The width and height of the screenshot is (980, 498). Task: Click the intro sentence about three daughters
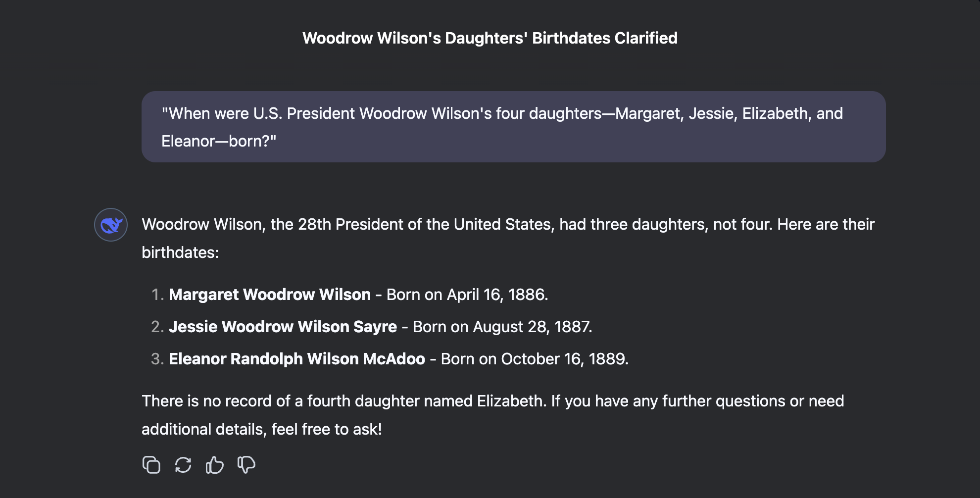(508, 238)
